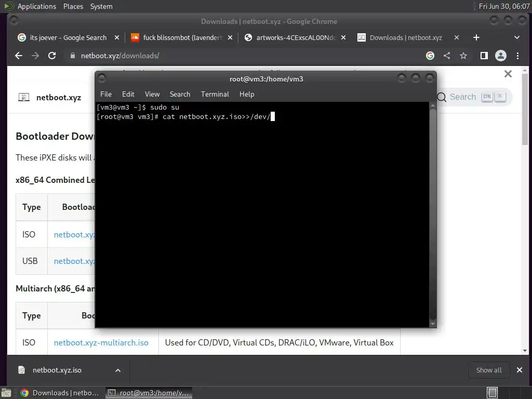The image size is (532, 399).
Task: Click page scrollbar down arrow
Action: point(525,351)
